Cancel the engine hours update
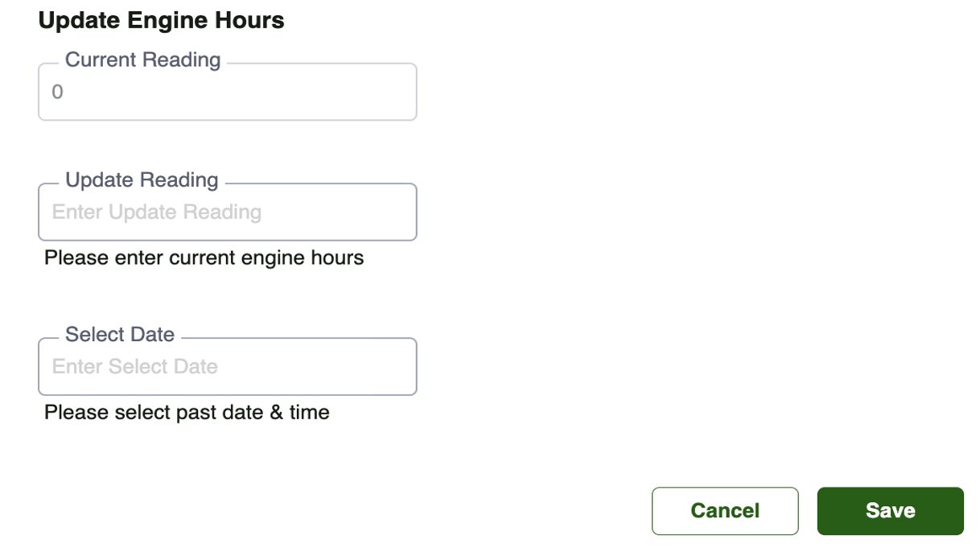 pyautogui.click(x=725, y=511)
